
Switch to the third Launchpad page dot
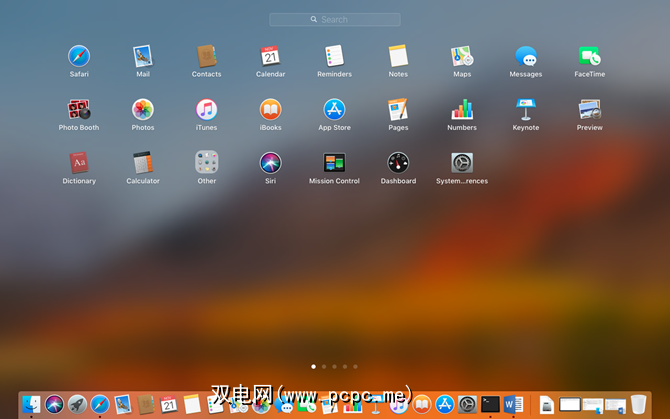click(334, 366)
